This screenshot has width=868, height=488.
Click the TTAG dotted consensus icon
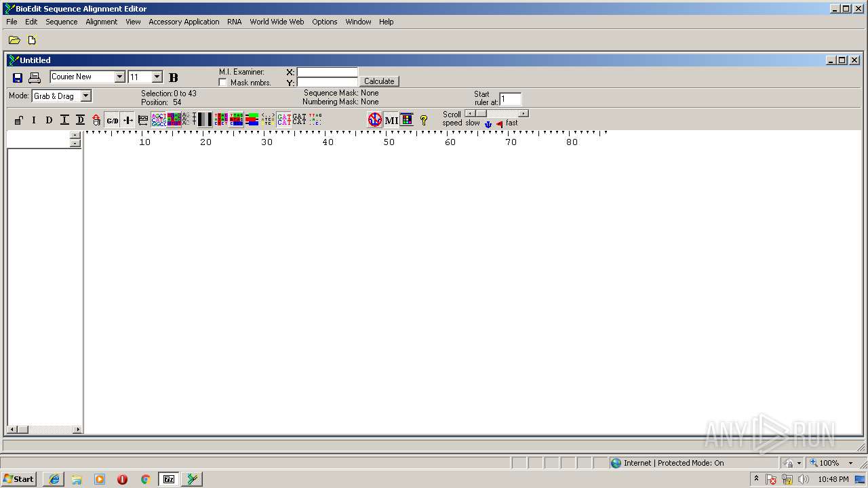315,120
